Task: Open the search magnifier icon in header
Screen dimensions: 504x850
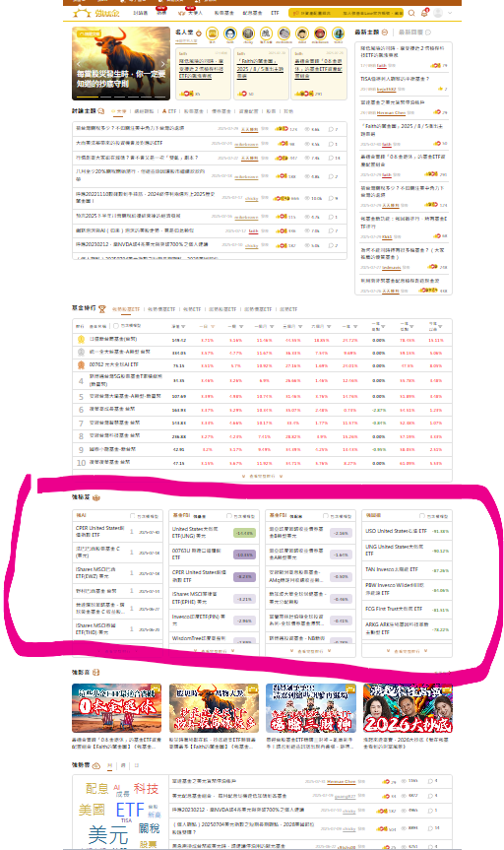Action: point(411,13)
